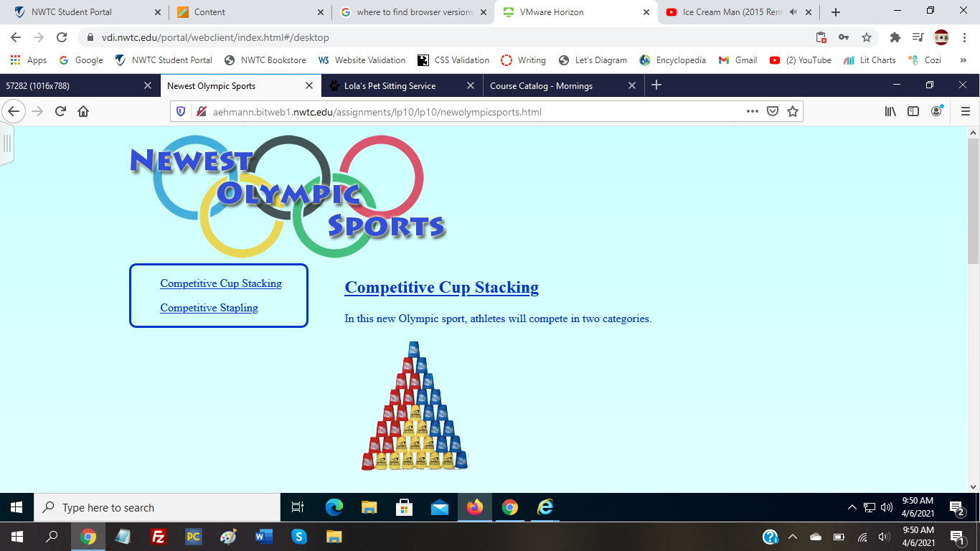The height and width of the screenshot is (551, 980).
Task: Click the tracking protection shield icon
Action: click(181, 111)
